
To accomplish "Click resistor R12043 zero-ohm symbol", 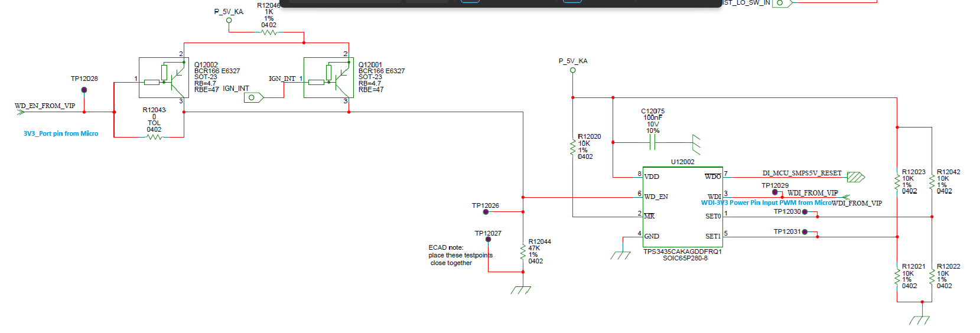I will tap(154, 137).
